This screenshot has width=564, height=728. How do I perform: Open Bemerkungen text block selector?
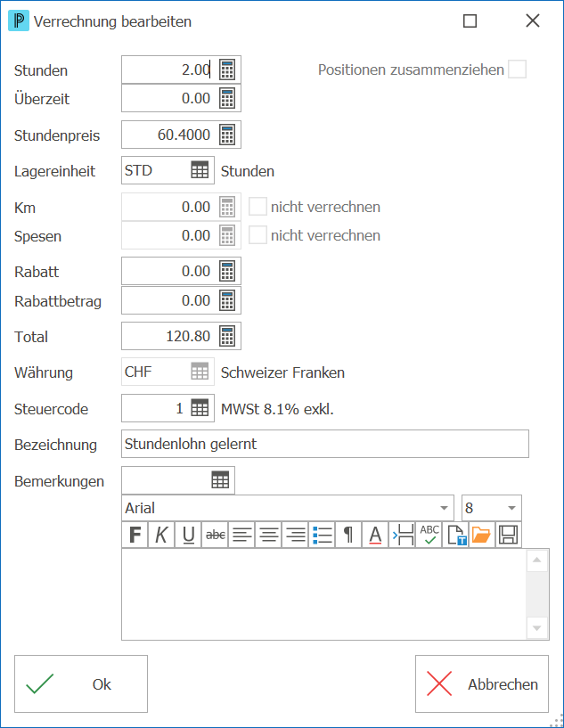click(x=220, y=479)
